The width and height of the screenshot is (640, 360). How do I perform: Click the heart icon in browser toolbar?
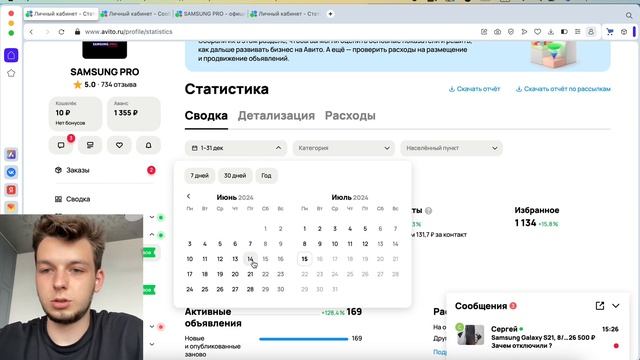(x=538, y=32)
